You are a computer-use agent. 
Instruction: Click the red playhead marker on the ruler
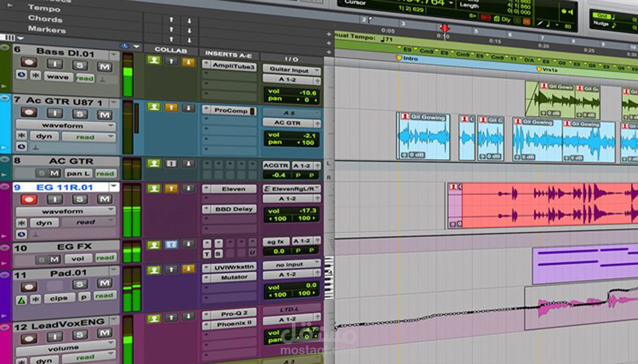444,28
